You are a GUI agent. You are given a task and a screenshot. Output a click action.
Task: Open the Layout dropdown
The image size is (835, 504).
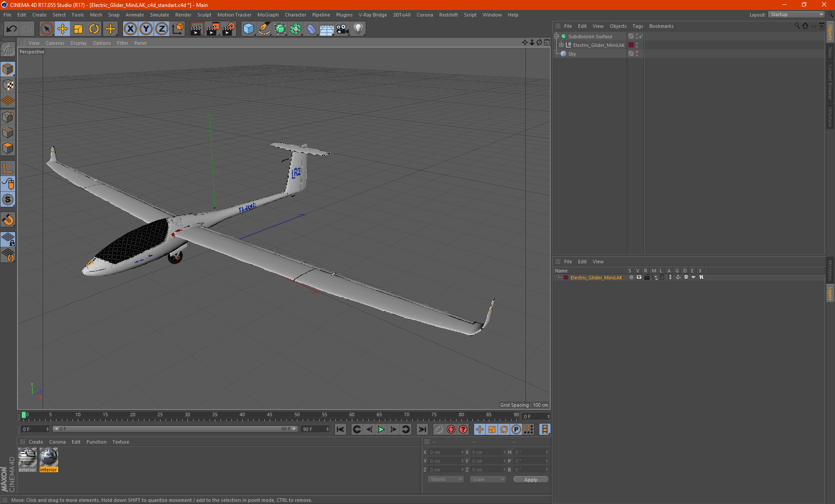796,14
